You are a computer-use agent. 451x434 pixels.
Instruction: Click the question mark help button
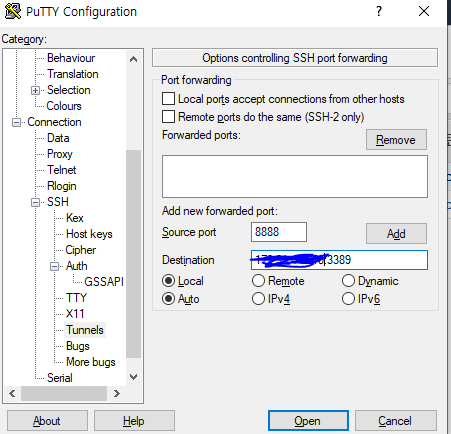[379, 11]
